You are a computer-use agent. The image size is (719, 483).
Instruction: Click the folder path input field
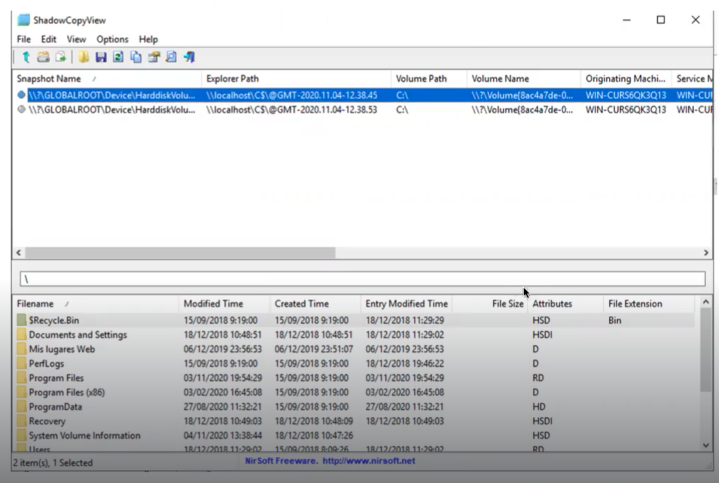(362, 279)
